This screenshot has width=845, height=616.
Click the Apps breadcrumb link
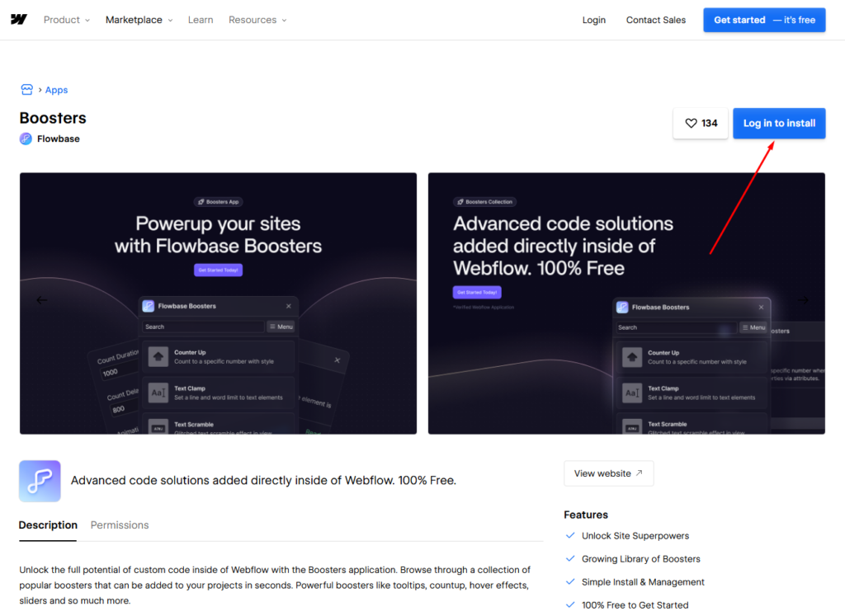(x=56, y=90)
